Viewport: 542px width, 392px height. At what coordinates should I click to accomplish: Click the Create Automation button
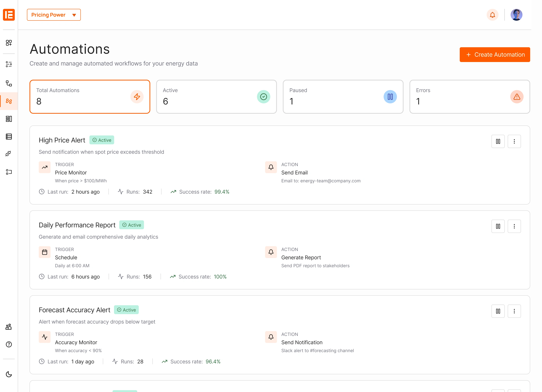pyautogui.click(x=495, y=55)
